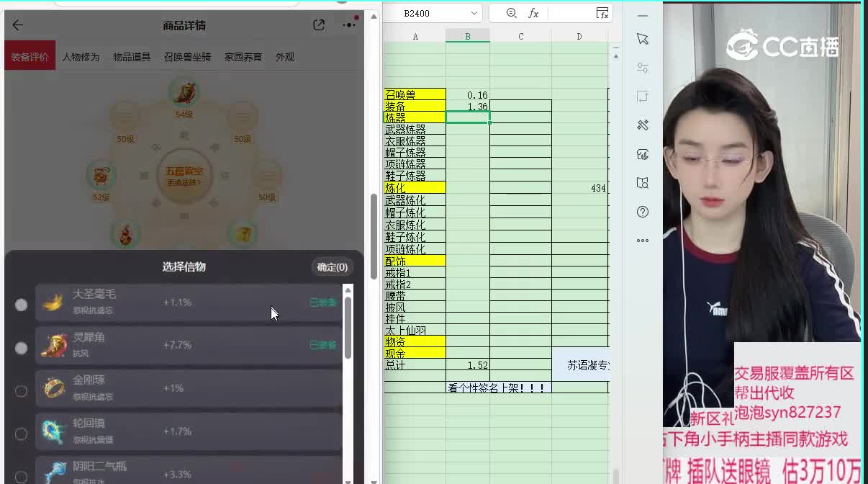
Task: Click the screen rotation icon in sidebar
Action: coord(643,97)
